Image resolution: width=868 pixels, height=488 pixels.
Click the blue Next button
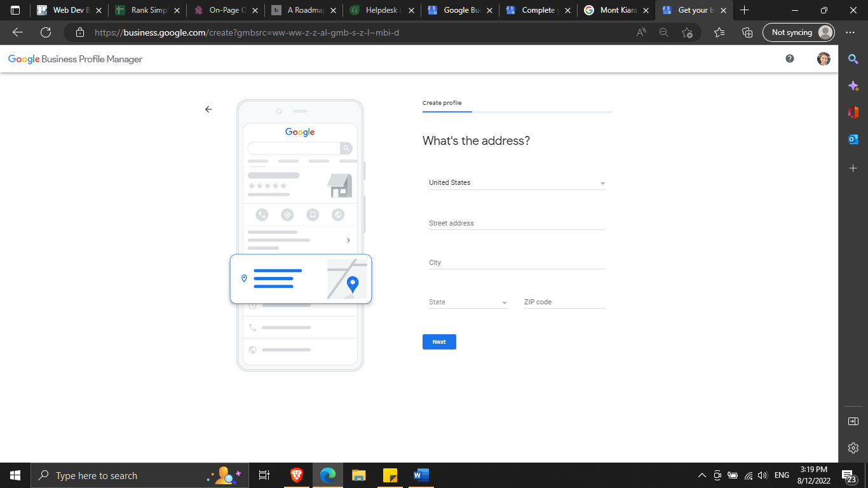point(439,342)
